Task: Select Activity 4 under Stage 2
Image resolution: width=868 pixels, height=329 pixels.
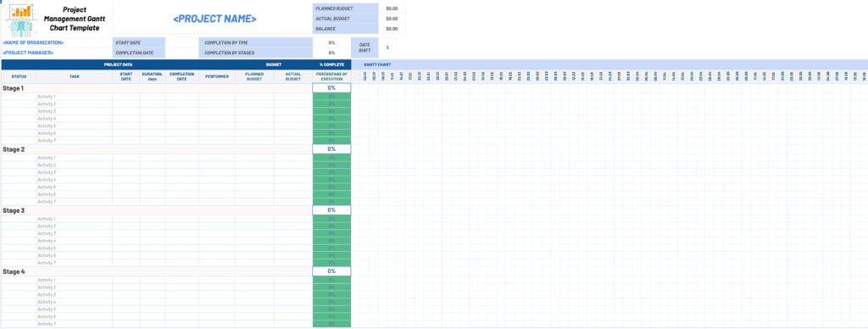Action: coord(47,180)
